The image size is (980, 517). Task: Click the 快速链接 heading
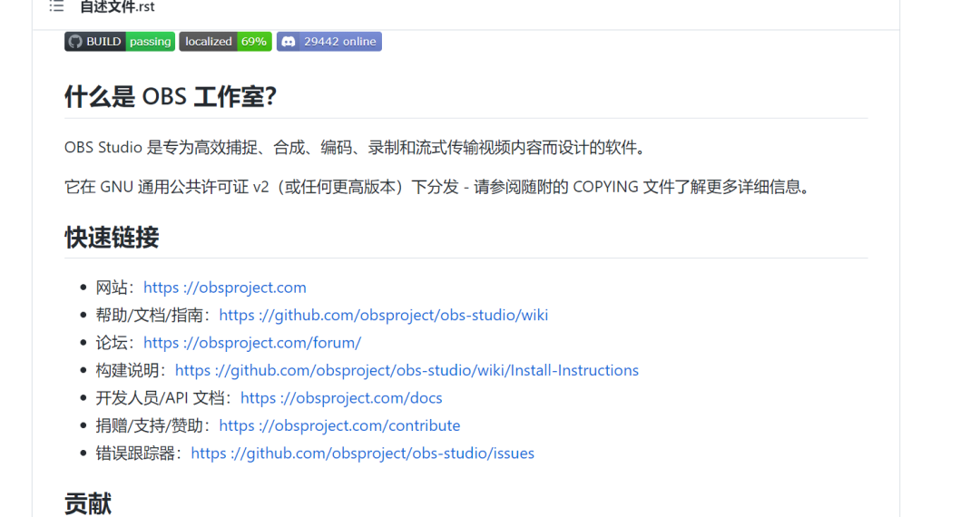112,238
